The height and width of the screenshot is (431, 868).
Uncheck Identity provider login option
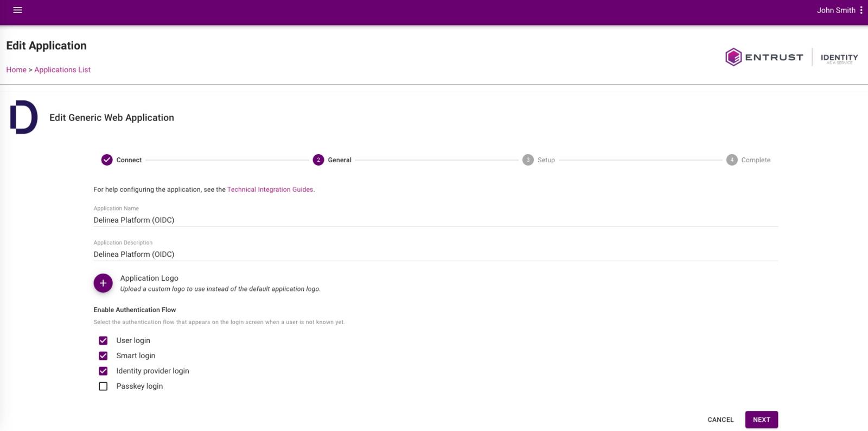[103, 371]
